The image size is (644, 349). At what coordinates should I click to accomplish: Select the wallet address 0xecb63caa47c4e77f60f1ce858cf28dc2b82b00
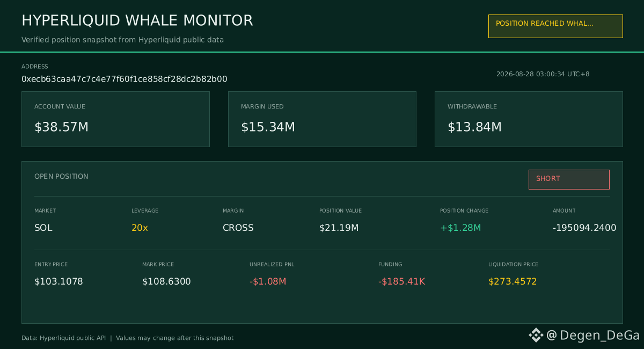coord(125,79)
